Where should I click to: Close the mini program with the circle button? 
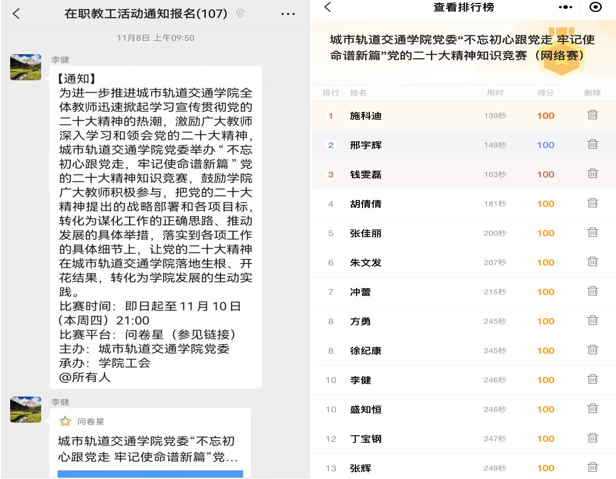click(x=596, y=8)
